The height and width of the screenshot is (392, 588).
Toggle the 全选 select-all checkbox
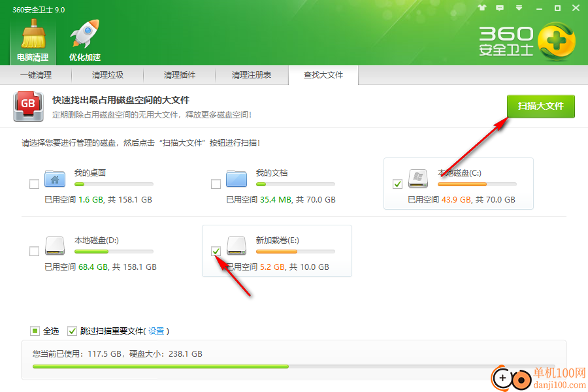coord(35,331)
